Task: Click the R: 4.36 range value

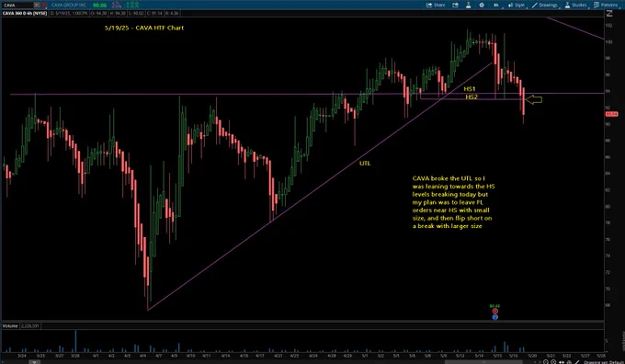Action: click(x=172, y=13)
